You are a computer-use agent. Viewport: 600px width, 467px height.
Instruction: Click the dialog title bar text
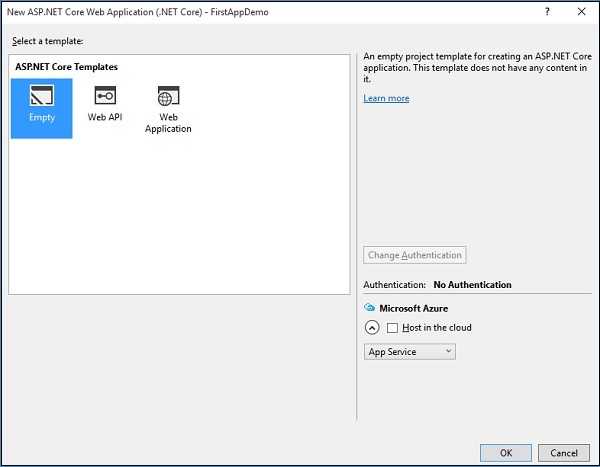(137, 12)
